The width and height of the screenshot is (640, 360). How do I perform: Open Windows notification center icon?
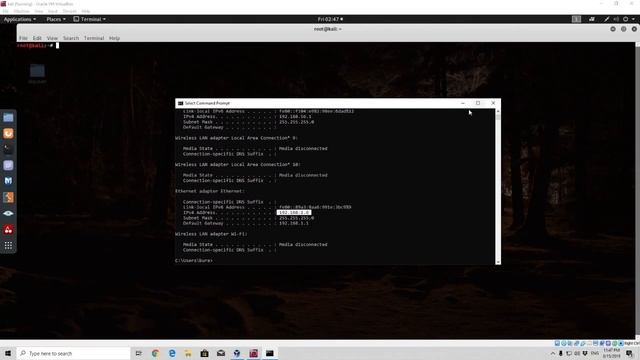pos(629,353)
